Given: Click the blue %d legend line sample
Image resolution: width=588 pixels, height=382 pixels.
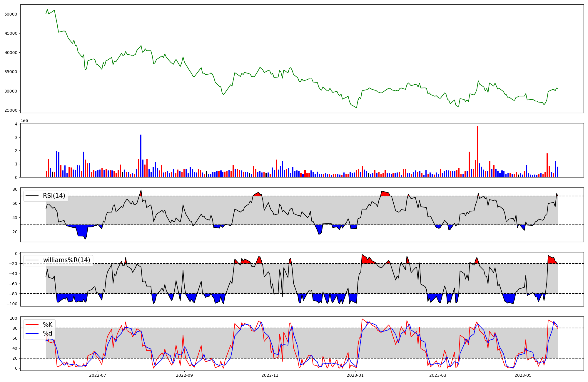Looking at the screenshot, I should click(x=32, y=334).
